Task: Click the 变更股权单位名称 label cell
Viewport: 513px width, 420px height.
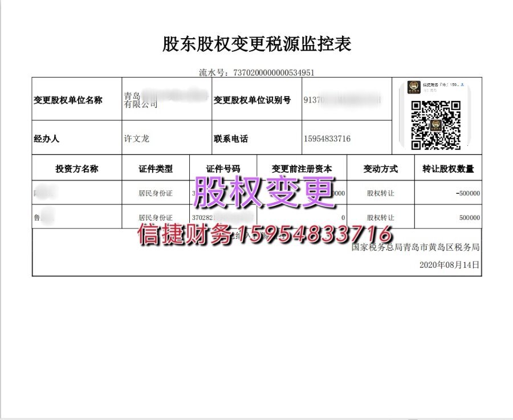Action: [x=68, y=100]
